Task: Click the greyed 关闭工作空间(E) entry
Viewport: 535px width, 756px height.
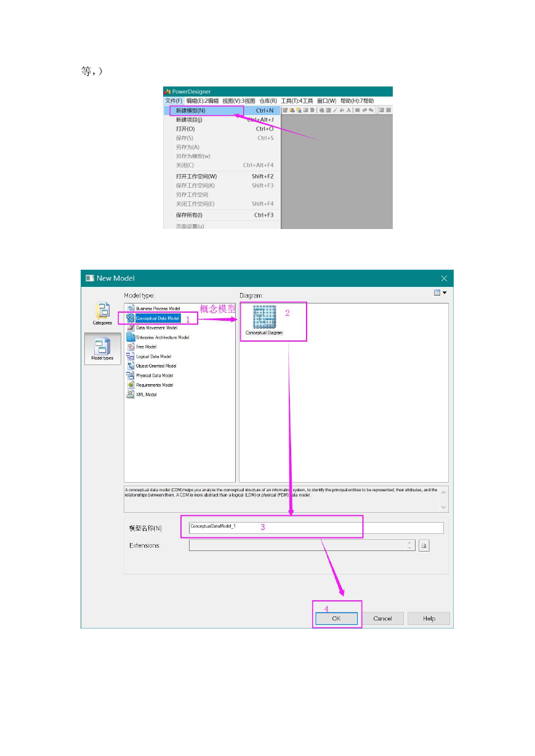Action: (222, 204)
